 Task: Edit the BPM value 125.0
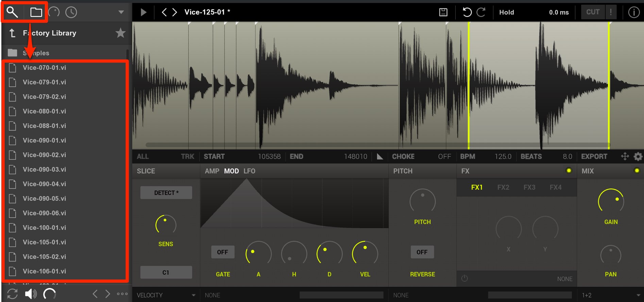pyautogui.click(x=503, y=156)
